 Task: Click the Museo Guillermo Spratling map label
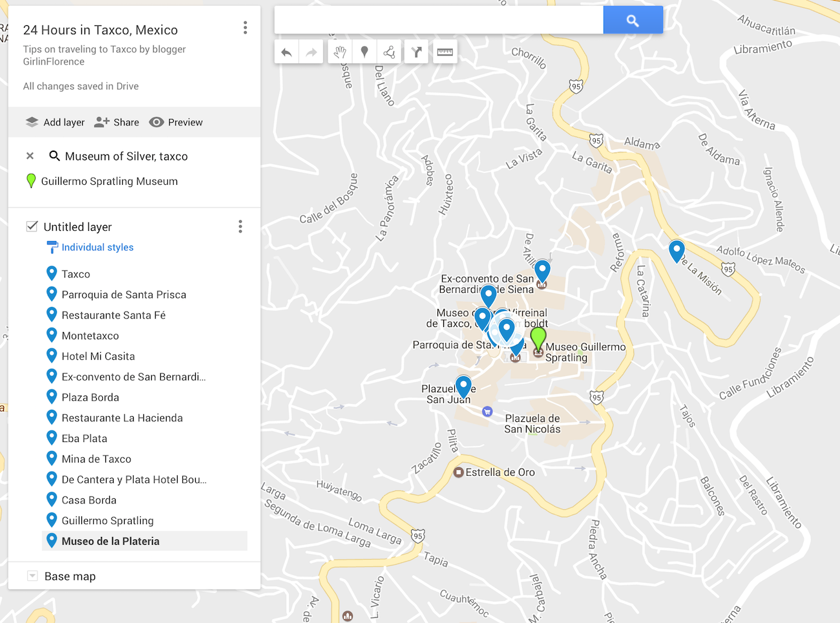(585, 352)
